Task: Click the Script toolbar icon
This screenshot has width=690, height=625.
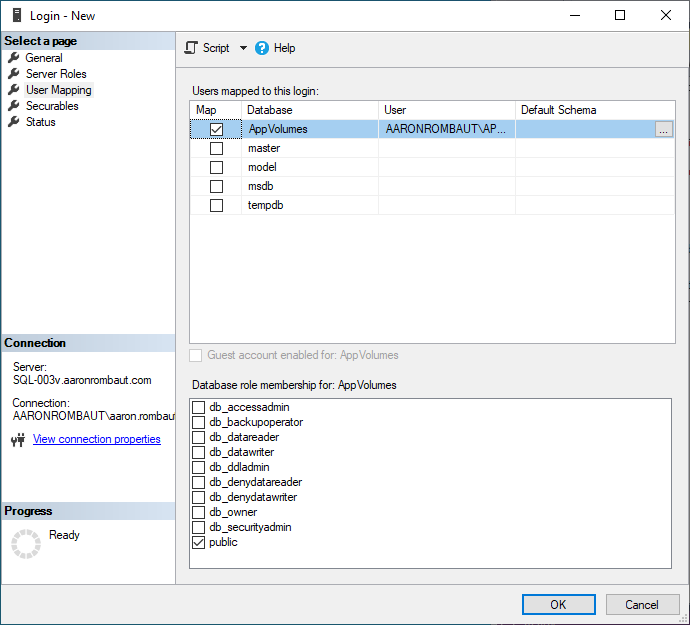Action: (192, 48)
